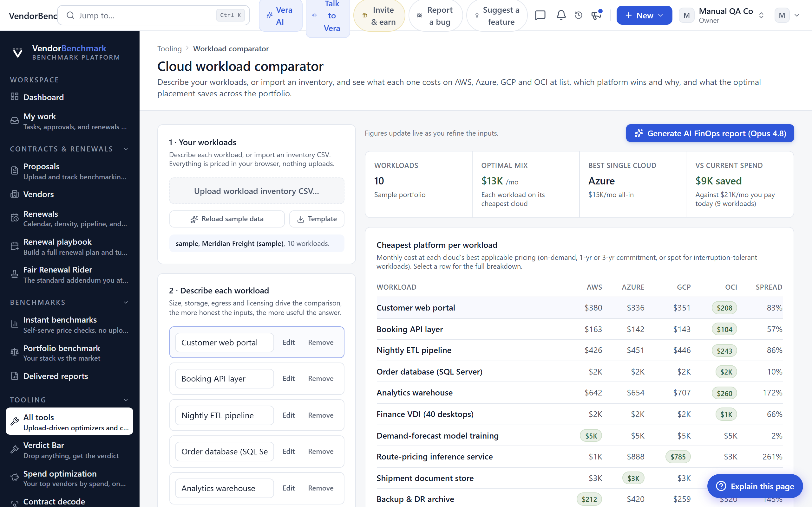This screenshot has height=507, width=812.
Task: Click the Verdict Bar gavel icon
Action: click(x=14, y=449)
